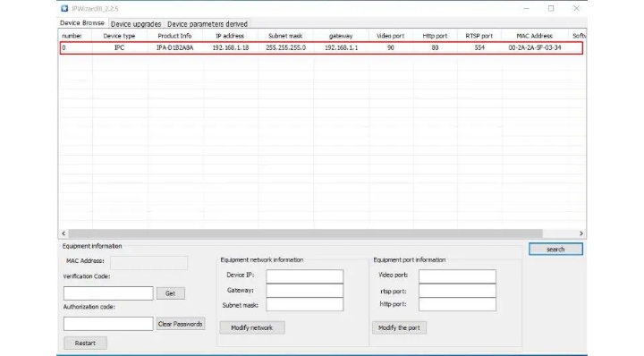Close the IPWizard window

[x=576, y=8]
